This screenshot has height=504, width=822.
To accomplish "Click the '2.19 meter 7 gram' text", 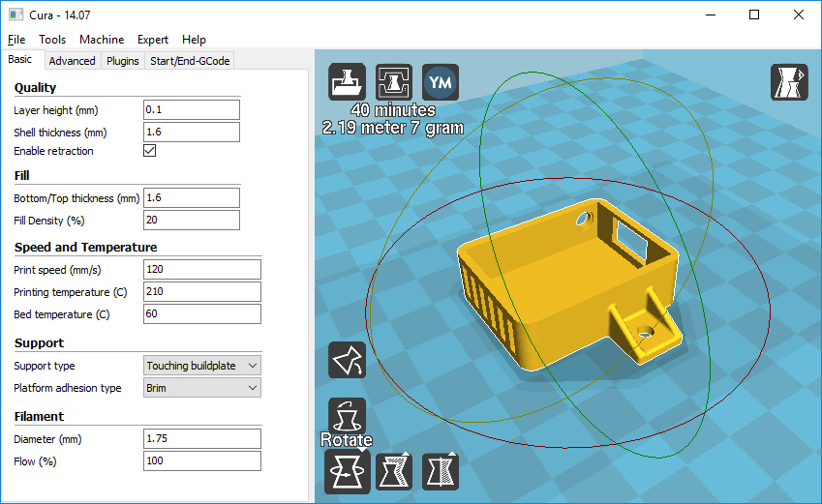I will pyautogui.click(x=393, y=128).
